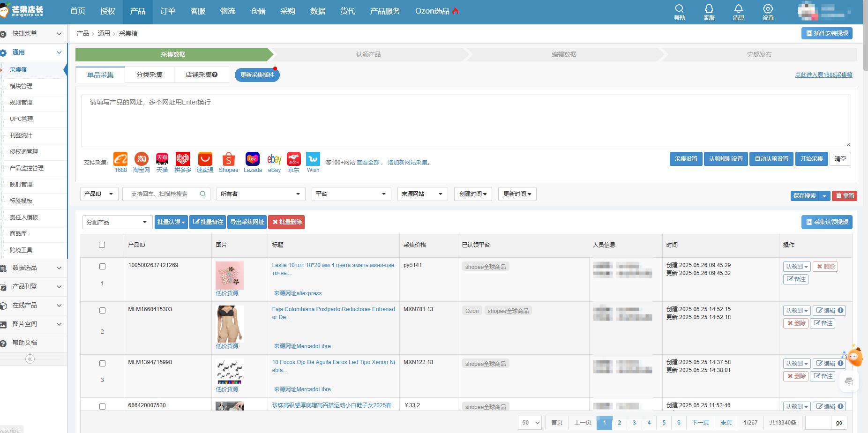Select the 1688 collection source icon
The width and height of the screenshot is (868, 433).
[120, 159]
